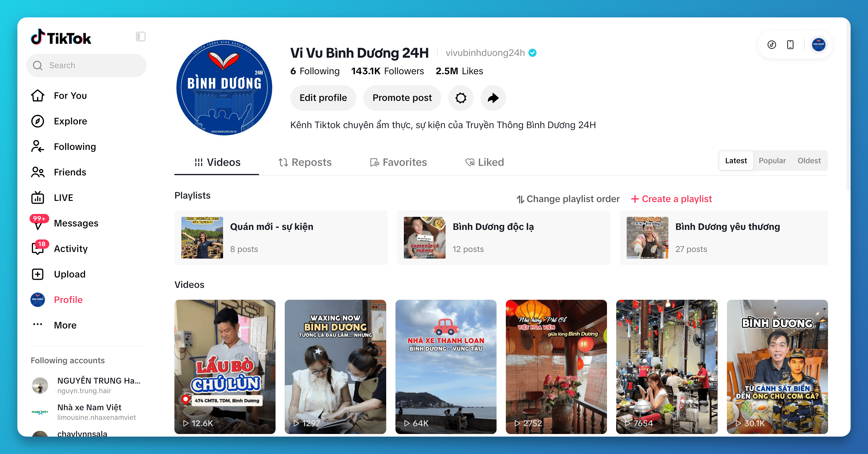Open the Waxing Now video with 1297 views
The image size is (868, 454).
[x=335, y=367]
